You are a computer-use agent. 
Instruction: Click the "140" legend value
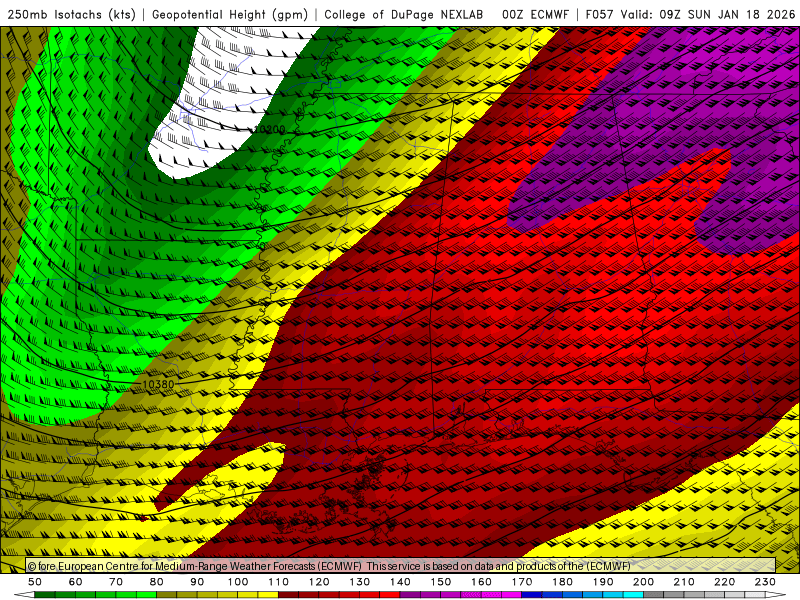coord(401,582)
